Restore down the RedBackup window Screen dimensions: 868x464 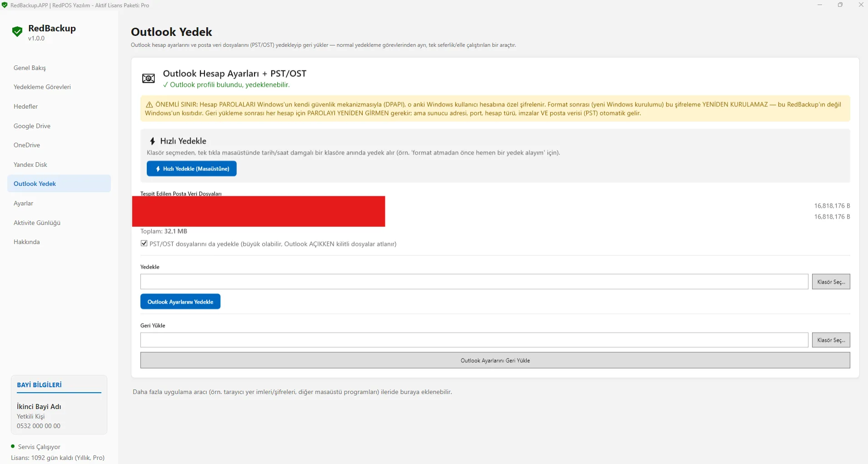point(840,5)
